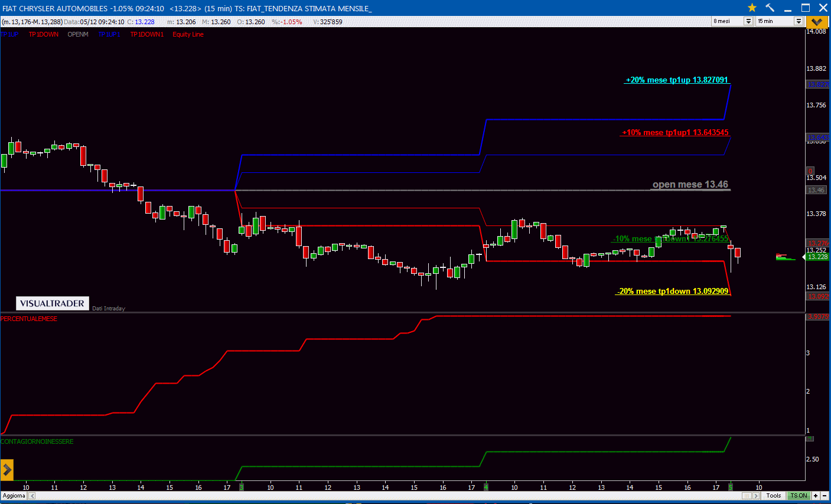Click '-20% mese tp1down 13.092909' label
The width and height of the screenshot is (831, 504).
point(673,291)
